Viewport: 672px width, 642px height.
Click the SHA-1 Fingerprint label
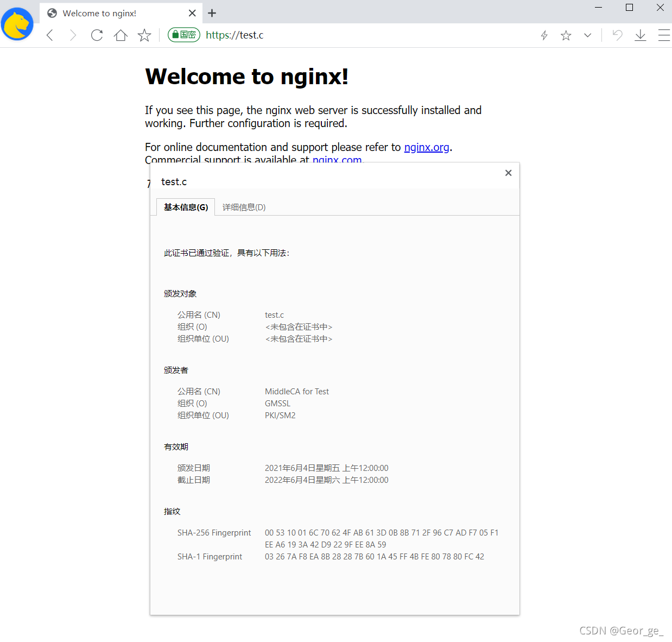tap(210, 557)
